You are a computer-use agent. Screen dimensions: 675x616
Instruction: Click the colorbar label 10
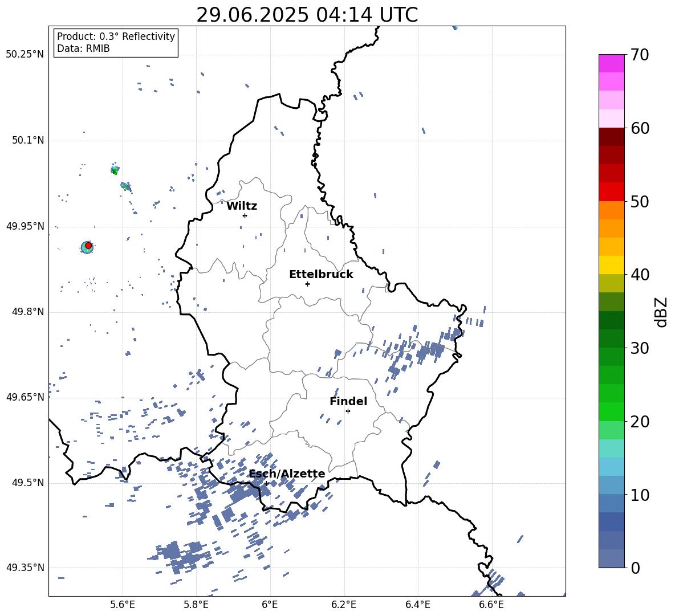[x=640, y=495]
